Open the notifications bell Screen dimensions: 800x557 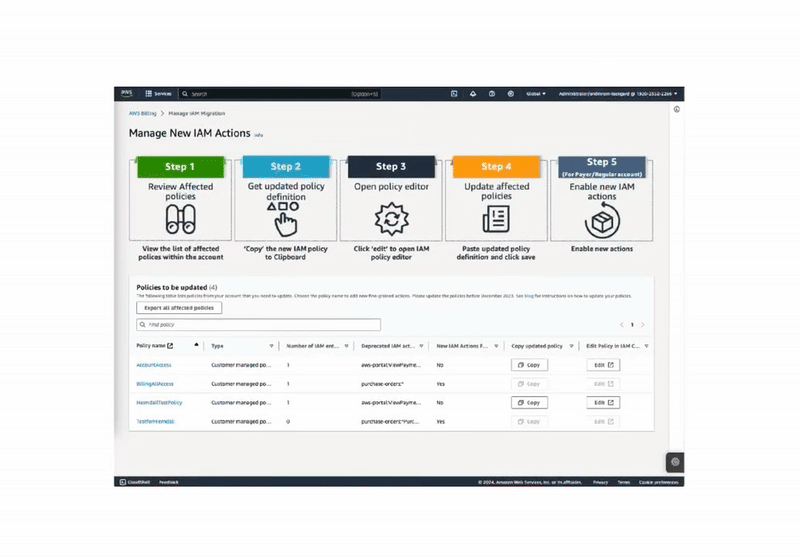coord(473,94)
